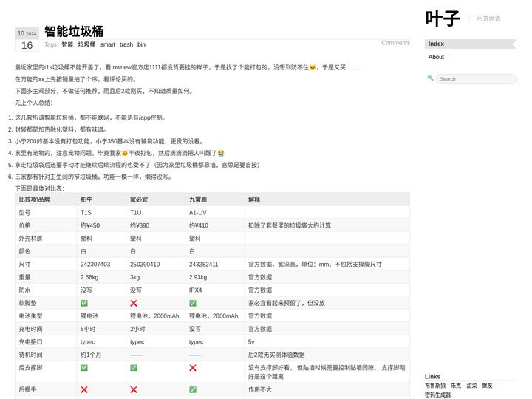532x399 pixels.
Task: Focus the Search input field
Action: coord(477,79)
